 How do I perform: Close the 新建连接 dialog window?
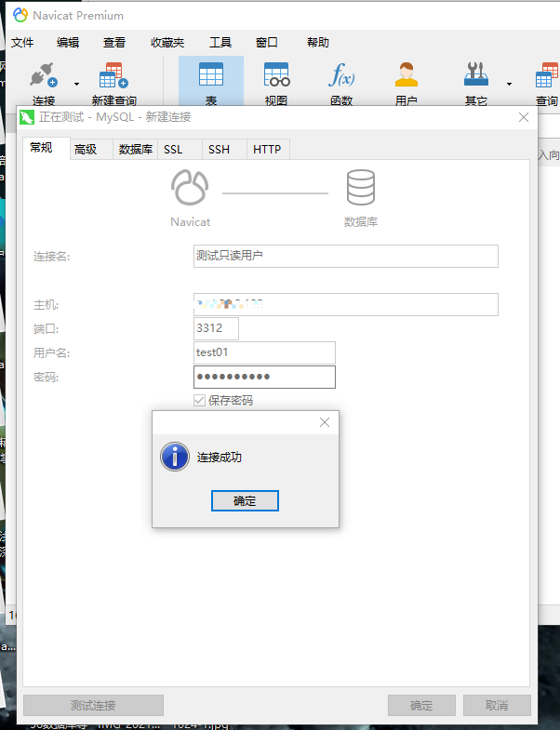(x=524, y=117)
